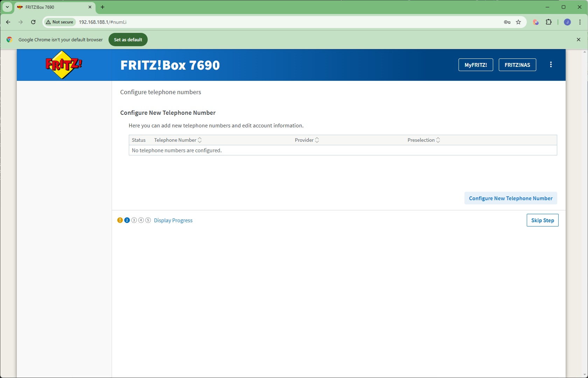Reload the current page

pos(33,22)
